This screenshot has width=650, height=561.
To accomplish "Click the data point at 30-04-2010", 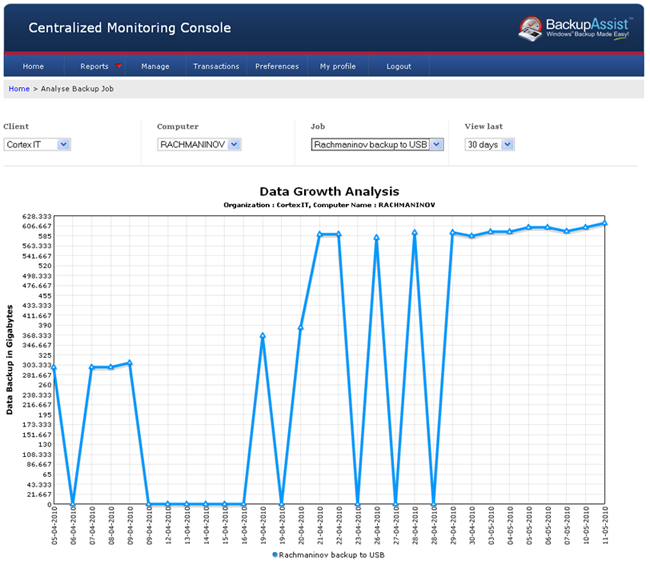I will (x=472, y=236).
